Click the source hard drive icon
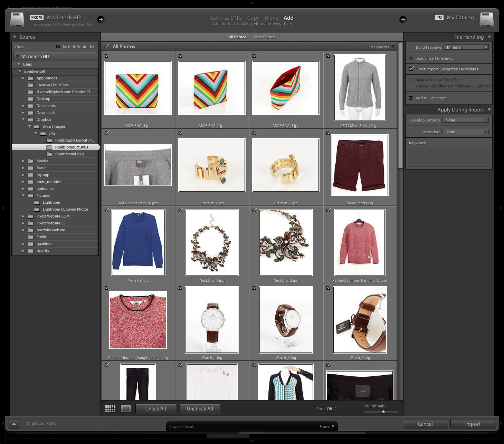This screenshot has width=504, height=444. (x=17, y=20)
